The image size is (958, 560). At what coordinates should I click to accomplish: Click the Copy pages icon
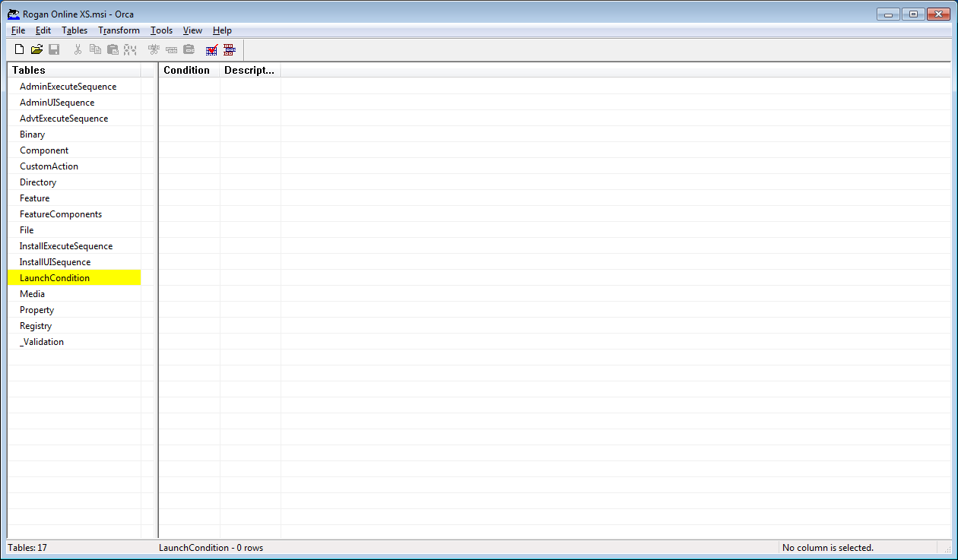coord(95,49)
